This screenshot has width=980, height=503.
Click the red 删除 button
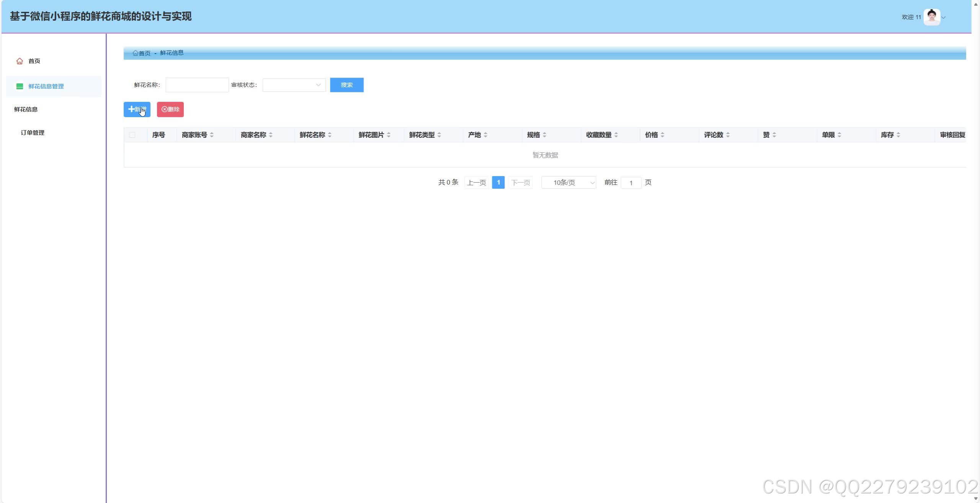(x=170, y=109)
